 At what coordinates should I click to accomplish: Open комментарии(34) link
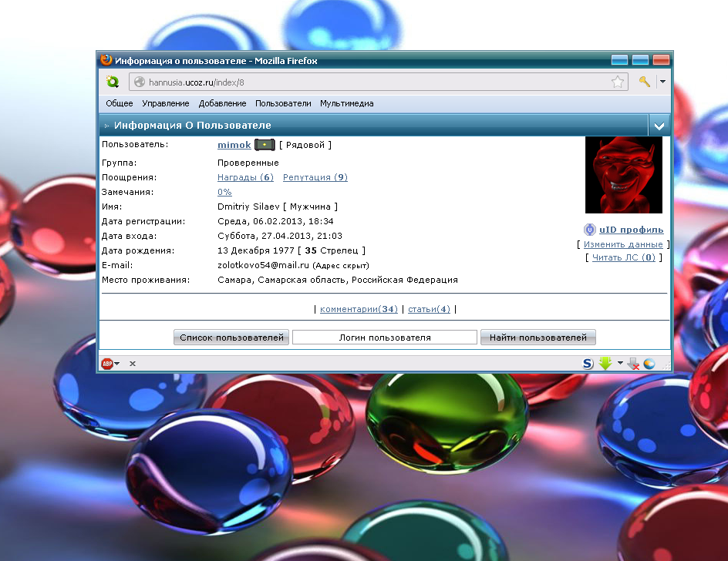tap(359, 309)
